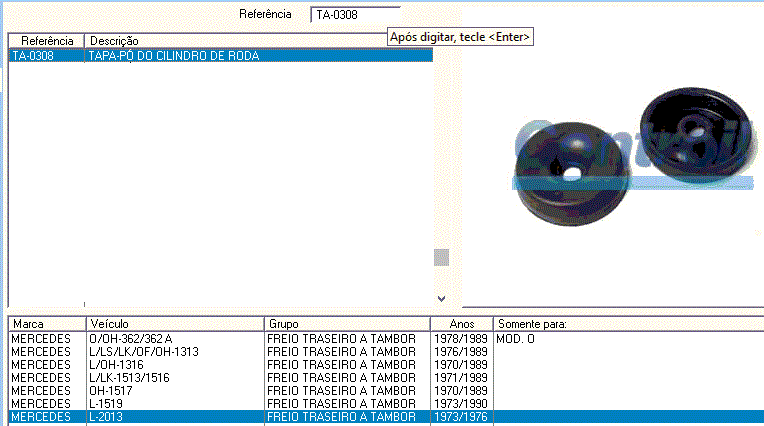Select the TA-0308 row in results list

[220, 56]
